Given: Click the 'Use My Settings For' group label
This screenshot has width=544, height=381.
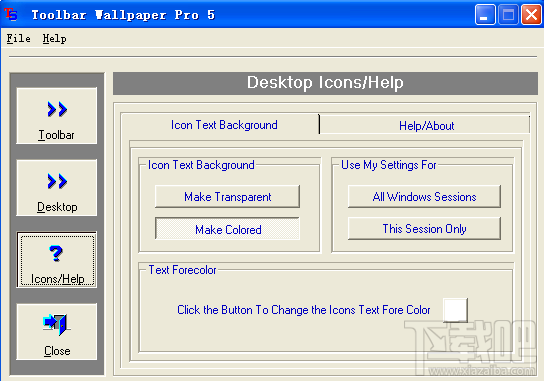Looking at the screenshot, I should coord(389,165).
